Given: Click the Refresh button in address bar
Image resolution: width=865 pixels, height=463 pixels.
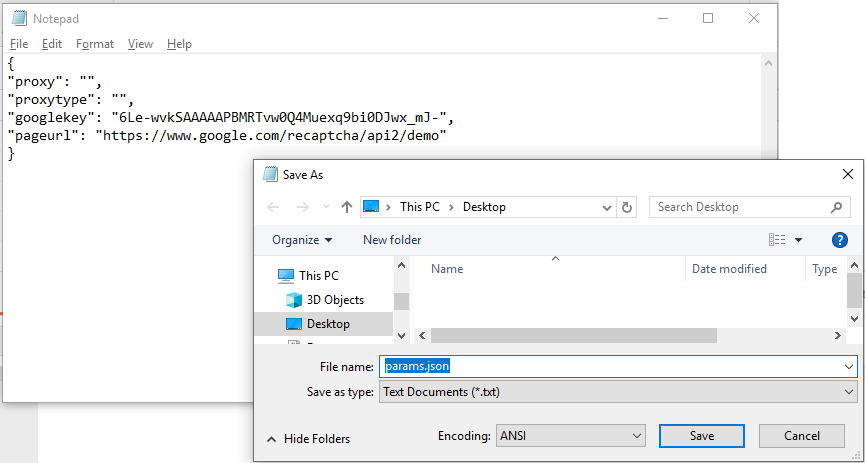Looking at the screenshot, I should [x=627, y=207].
